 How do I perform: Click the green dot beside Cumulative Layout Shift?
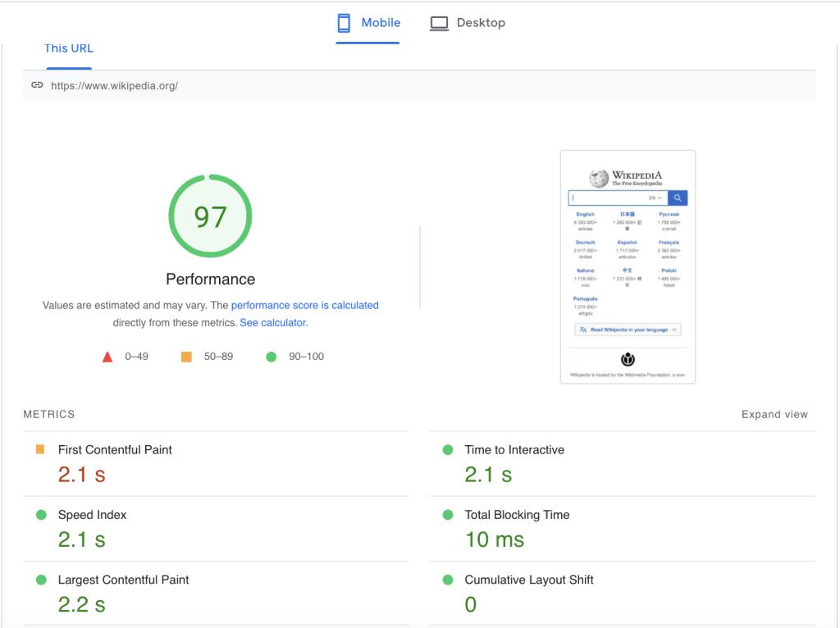(448, 580)
